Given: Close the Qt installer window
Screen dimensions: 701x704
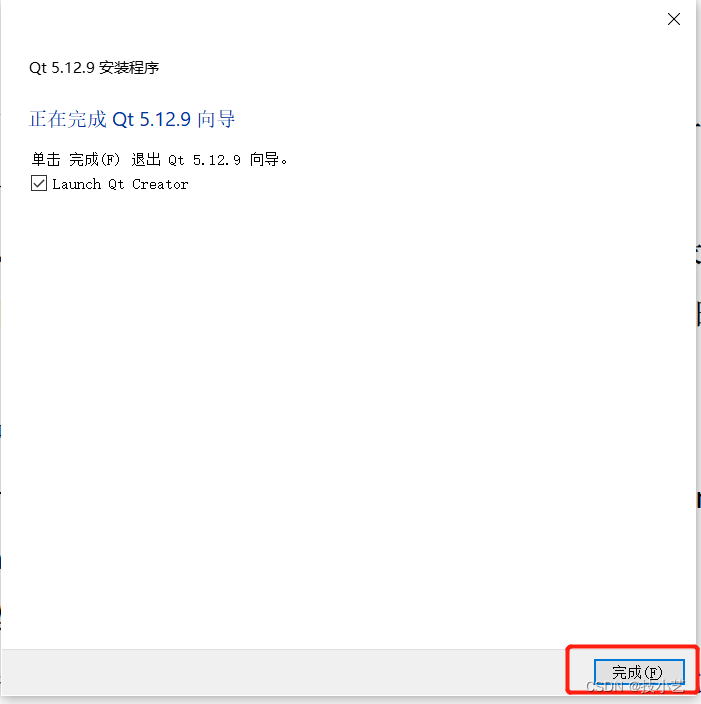Looking at the screenshot, I should tap(674, 19).
